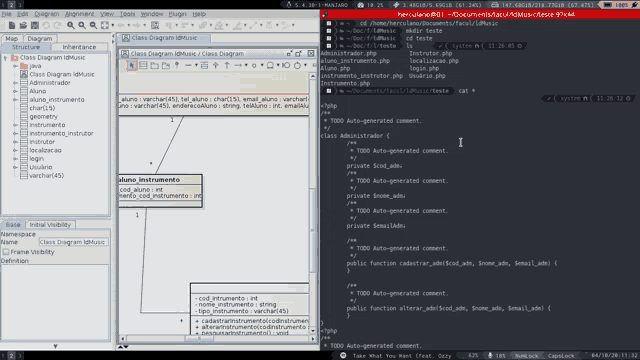Select the pin-shaped tool in diagram toolbar
The image size is (640, 360).
click(177, 65)
